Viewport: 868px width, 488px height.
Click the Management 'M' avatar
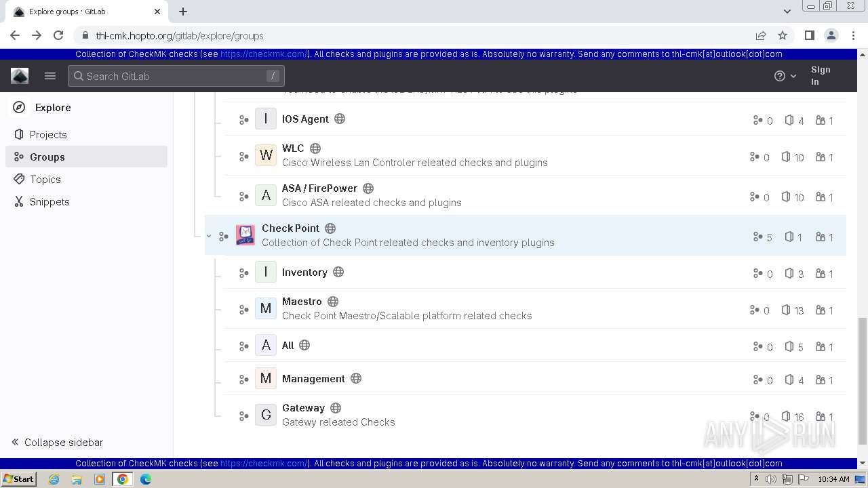click(x=266, y=378)
